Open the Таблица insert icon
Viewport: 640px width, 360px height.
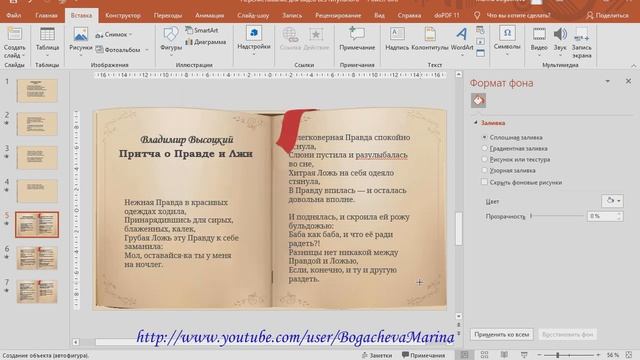pos(47,35)
